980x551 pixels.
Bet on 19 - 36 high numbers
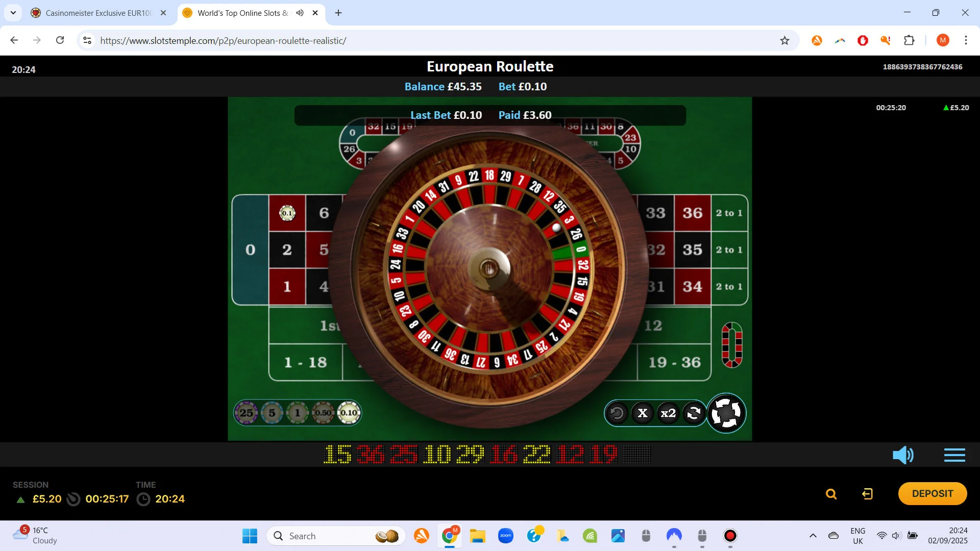(674, 362)
